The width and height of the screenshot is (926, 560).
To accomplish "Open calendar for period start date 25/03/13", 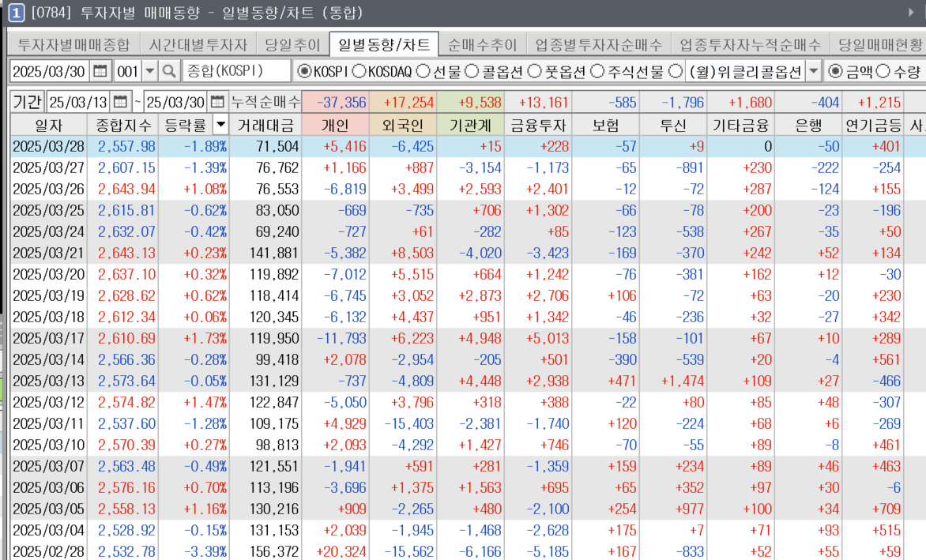I will coord(120,102).
